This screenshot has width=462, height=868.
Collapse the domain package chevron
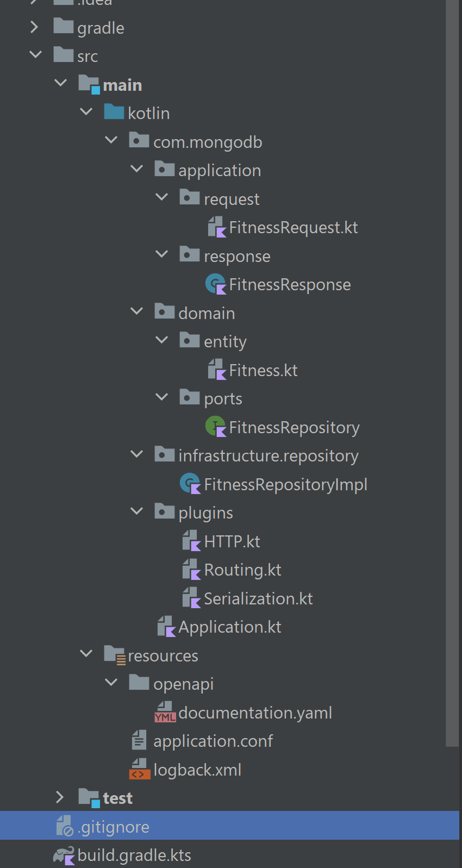pos(136,311)
